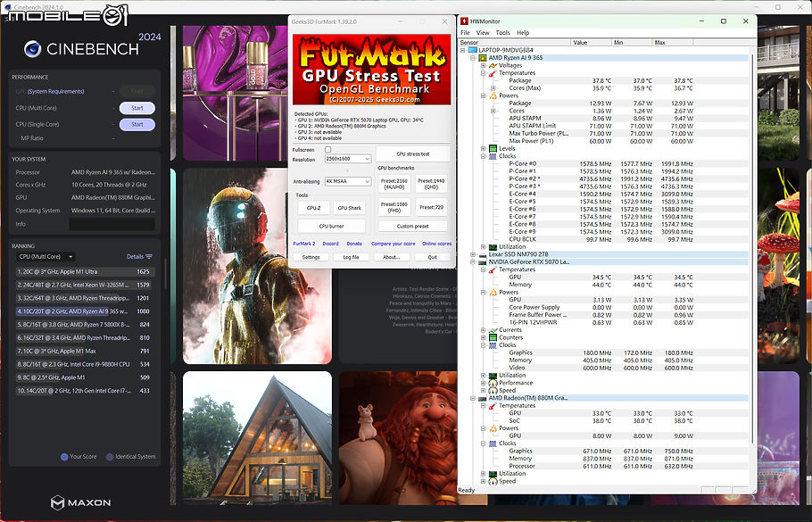Click the Voltages graph icon in HWMonitor
812x522 pixels.
click(493, 66)
